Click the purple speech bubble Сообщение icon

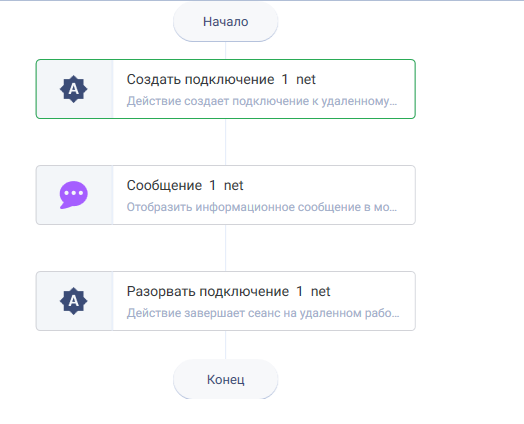click(x=74, y=195)
